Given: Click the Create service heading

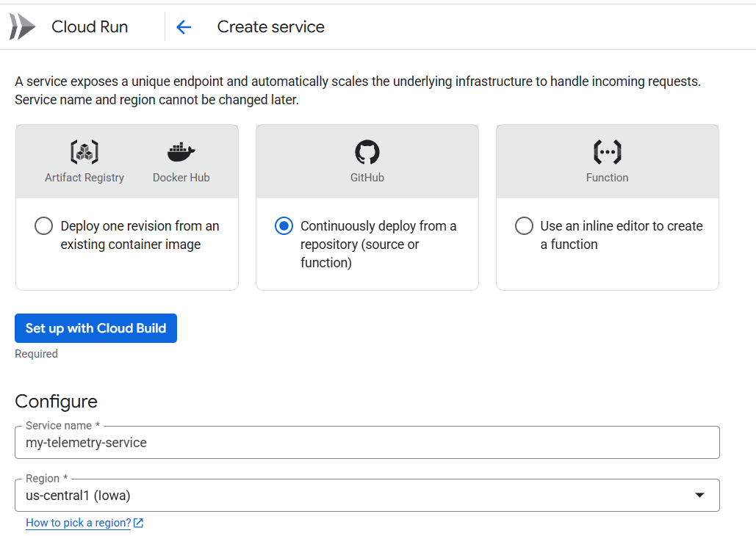Looking at the screenshot, I should tap(270, 27).
